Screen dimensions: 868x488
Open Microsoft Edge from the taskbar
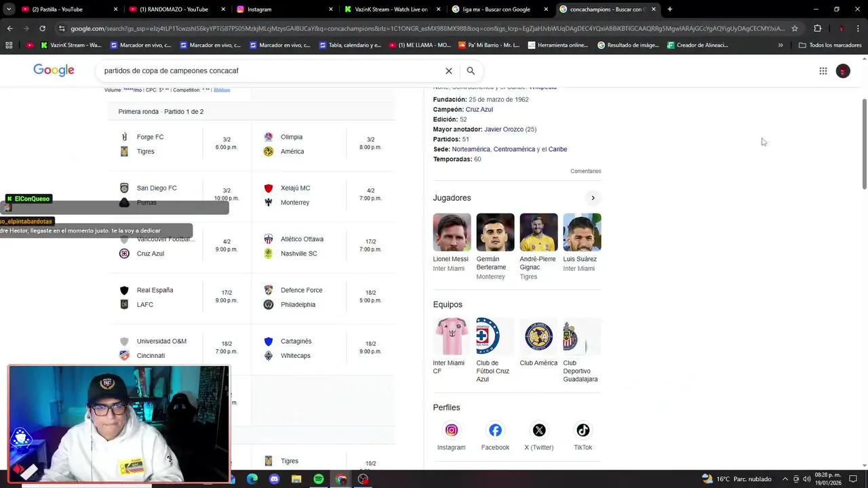[x=252, y=479]
